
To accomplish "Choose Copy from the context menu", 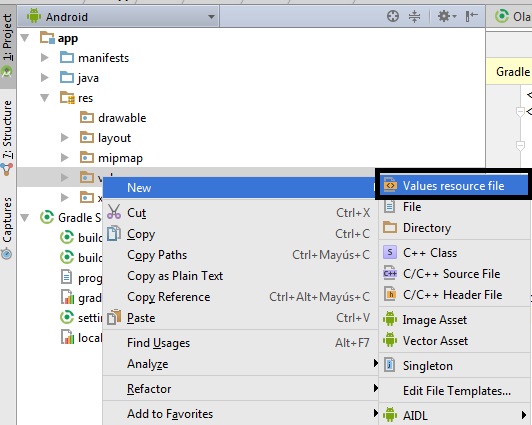I will 240,234.
